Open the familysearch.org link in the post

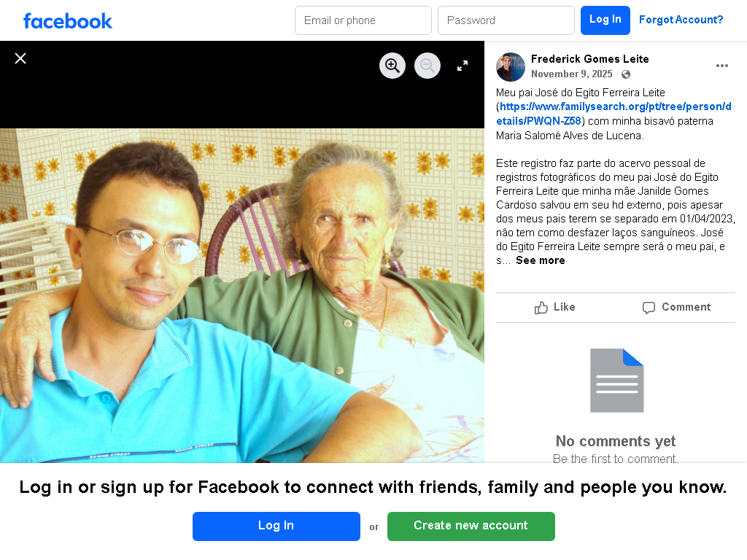click(x=614, y=113)
